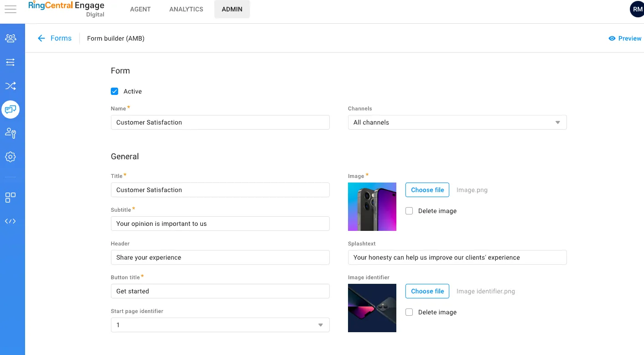644x355 pixels.
Task: Click Choose file for Image
Action: pyautogui.click(x=427, y=190)
